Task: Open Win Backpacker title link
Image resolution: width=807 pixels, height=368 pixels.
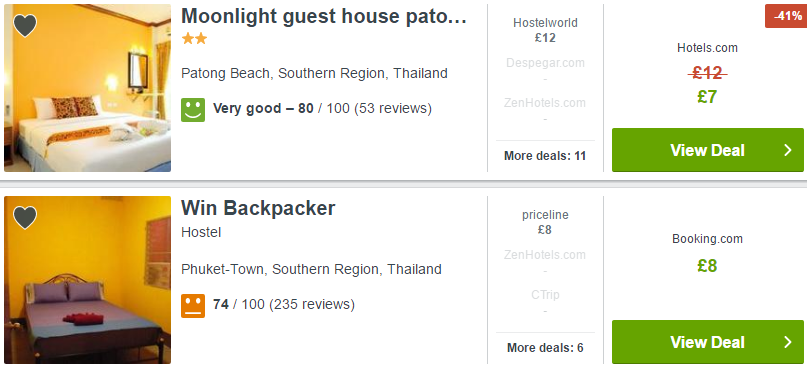Action: point(258,208)
